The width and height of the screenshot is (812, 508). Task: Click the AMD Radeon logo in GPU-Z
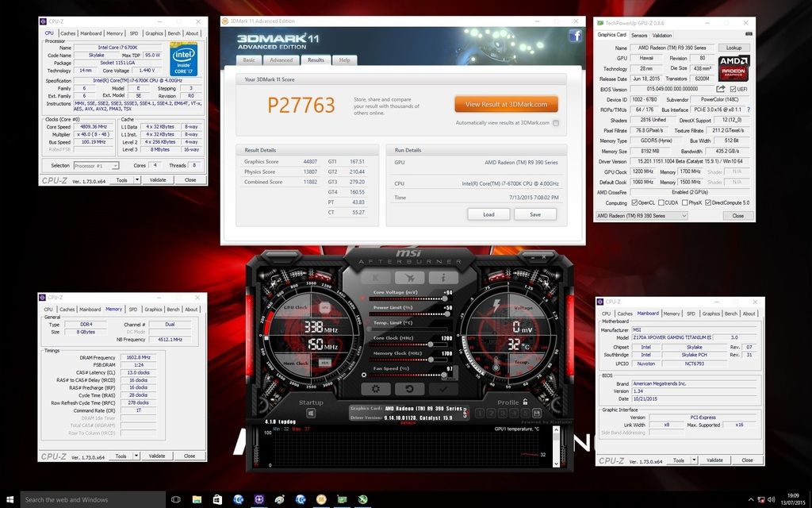point(733,68)
